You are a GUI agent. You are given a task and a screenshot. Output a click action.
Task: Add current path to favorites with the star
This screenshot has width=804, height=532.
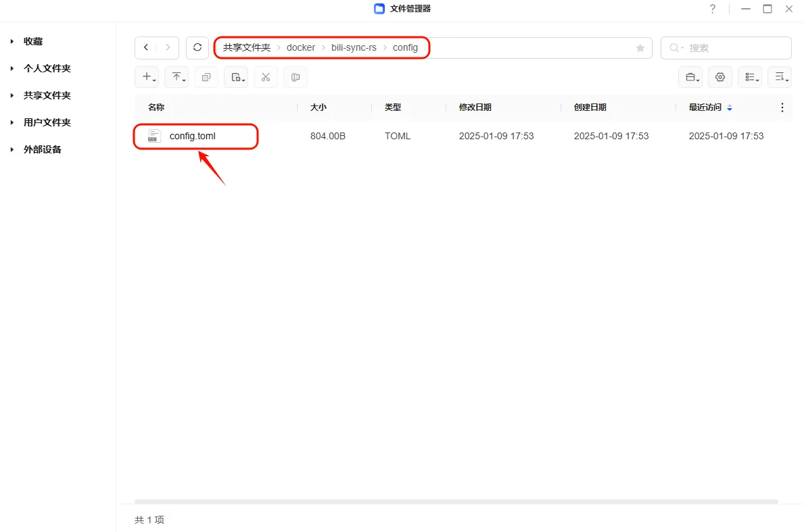(x=640, y=48)
